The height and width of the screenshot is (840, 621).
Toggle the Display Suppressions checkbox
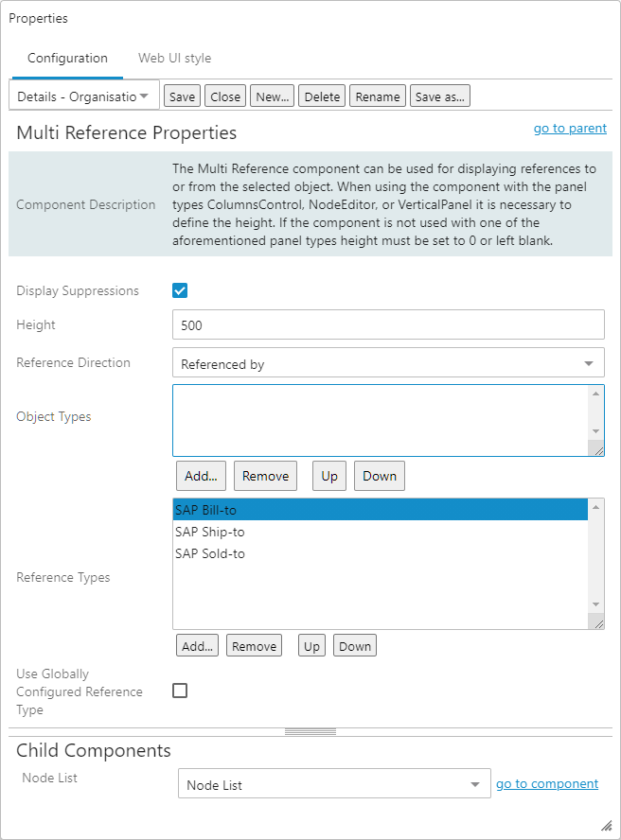point(180,290)
